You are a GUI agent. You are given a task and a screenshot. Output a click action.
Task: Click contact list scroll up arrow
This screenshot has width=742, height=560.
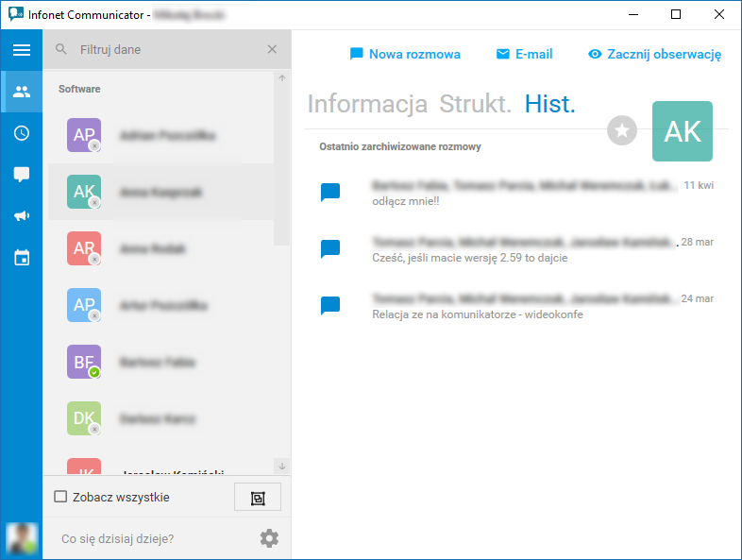(282, 78)
